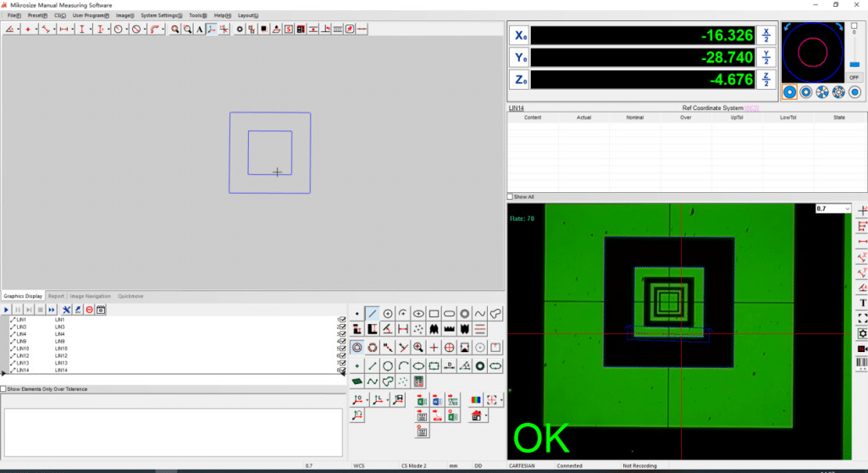Click the Z/2 halve button

[766, 79]
